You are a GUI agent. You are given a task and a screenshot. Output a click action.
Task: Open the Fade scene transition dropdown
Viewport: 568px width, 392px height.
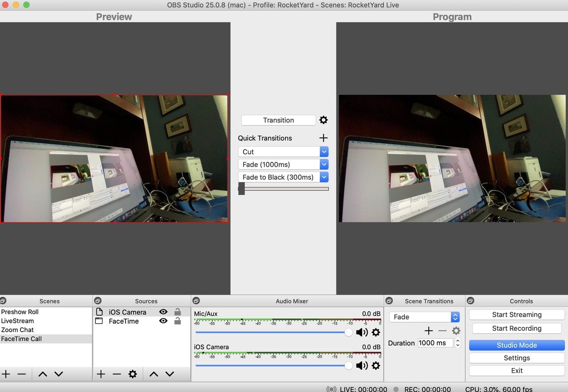pos(455,317)
